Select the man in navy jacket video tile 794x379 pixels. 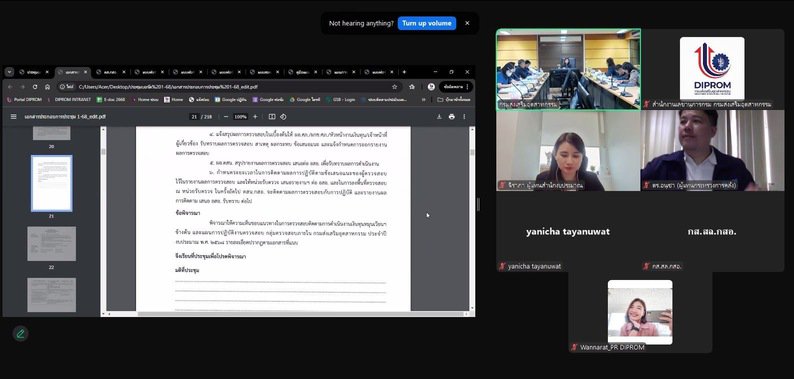[x=712, y=151]
